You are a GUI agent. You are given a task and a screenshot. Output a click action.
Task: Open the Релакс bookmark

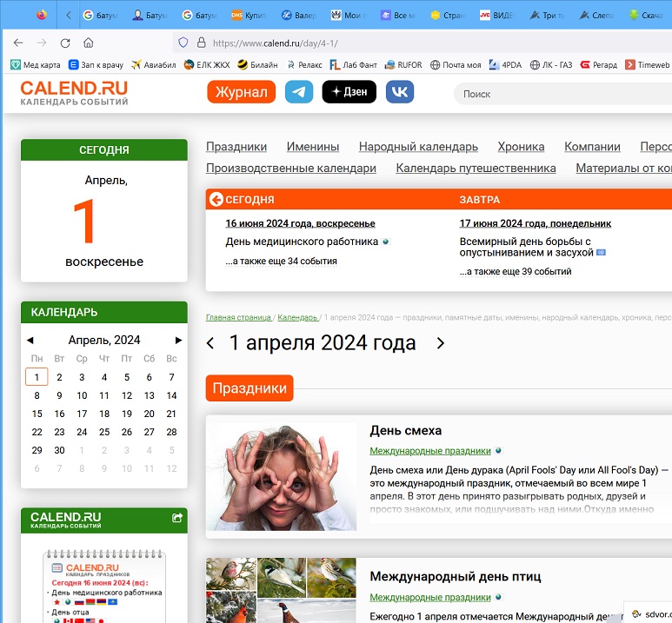pyautogui.click(x=304, y=64)
